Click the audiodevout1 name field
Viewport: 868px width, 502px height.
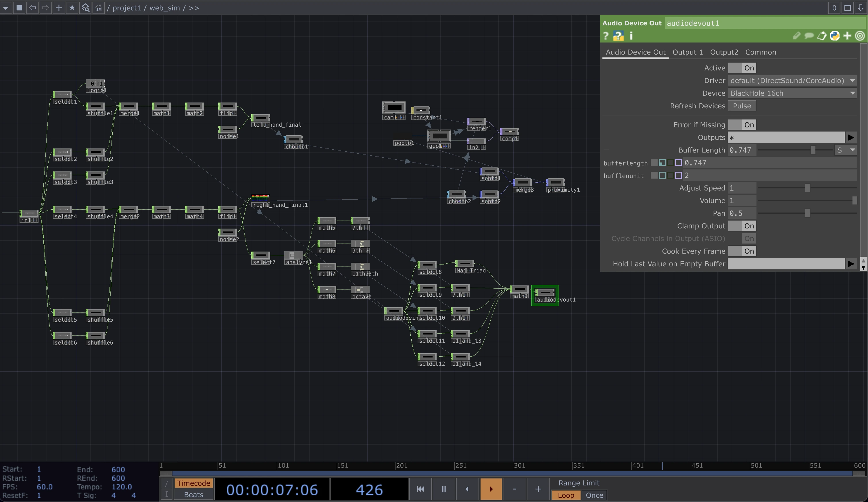[765, 23]
